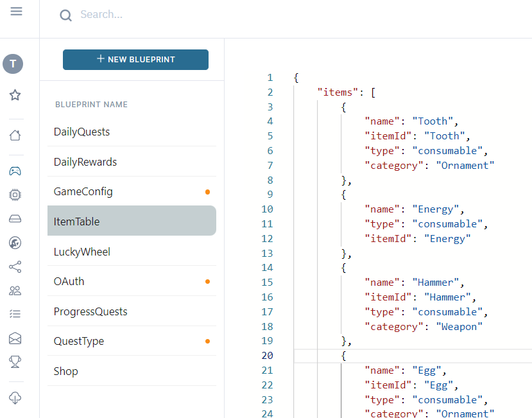The height and width of the screenshot is (418, 532).
Task: Open the share nodes icon
Action: (x=15, y=267)
